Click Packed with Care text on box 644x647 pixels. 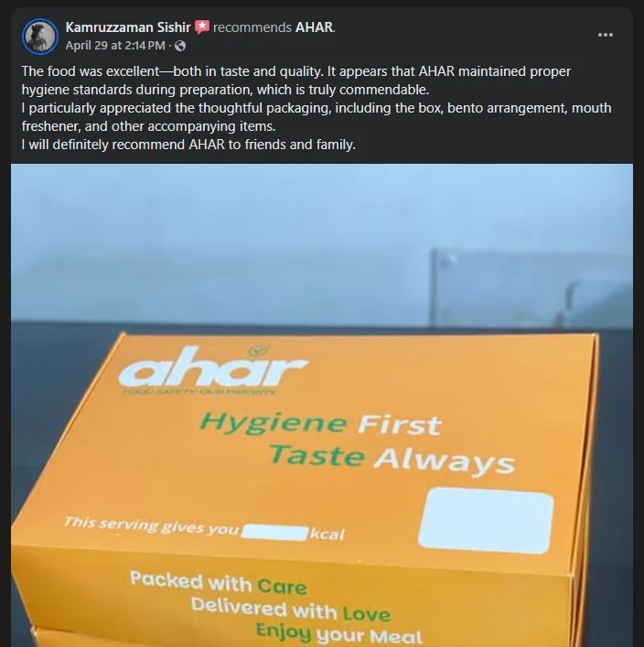point(219,583)
